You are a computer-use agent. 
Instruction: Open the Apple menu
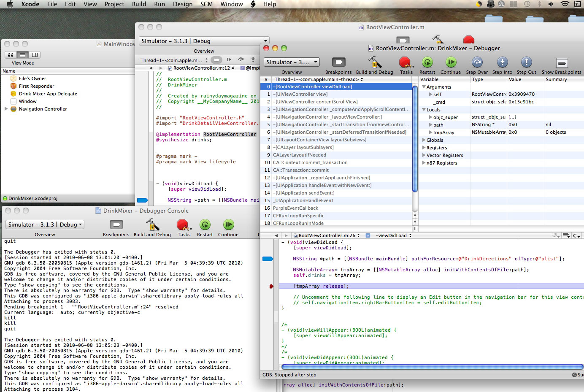[x=10, y=4]
